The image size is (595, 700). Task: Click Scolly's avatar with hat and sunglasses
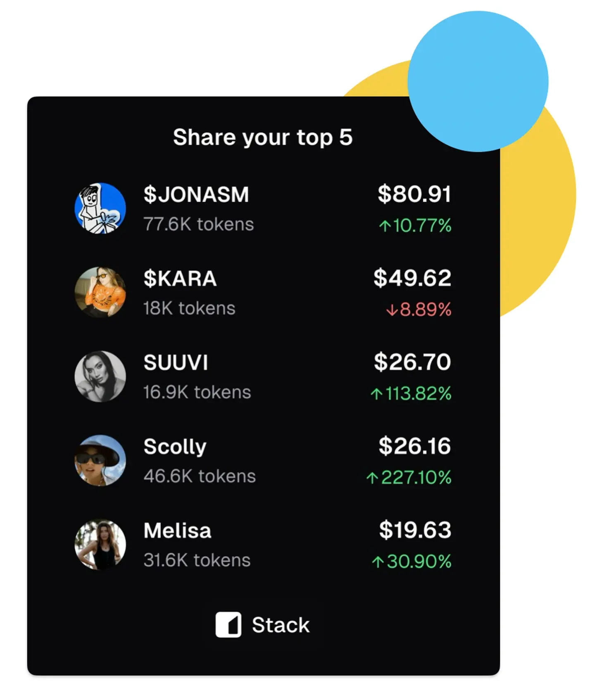[x=100, y=460]
